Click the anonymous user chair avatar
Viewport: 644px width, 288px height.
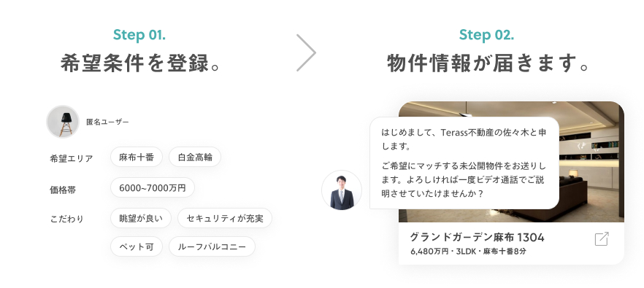63,122
